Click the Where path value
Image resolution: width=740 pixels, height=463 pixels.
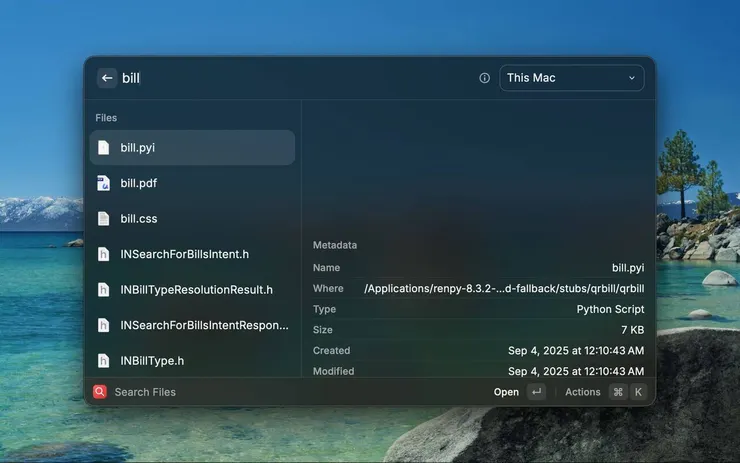coord(504,288)
